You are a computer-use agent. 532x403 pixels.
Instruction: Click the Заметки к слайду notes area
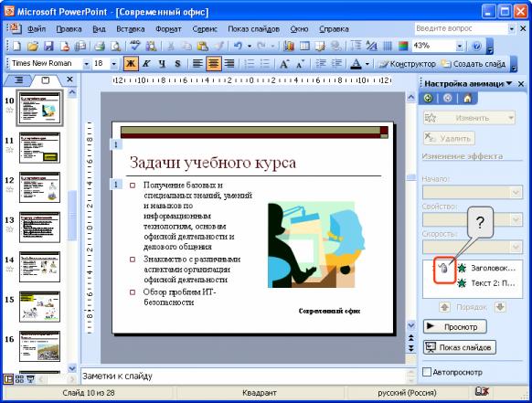click(x=243, y=376)
